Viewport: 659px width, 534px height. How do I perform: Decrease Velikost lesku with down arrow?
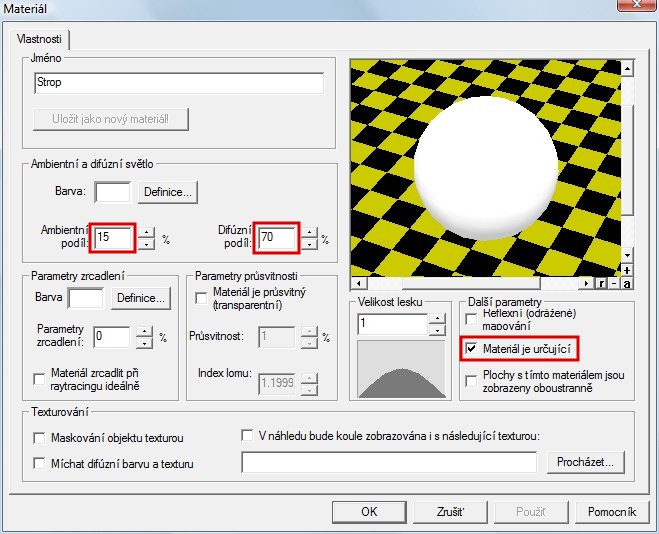[438, 330]
